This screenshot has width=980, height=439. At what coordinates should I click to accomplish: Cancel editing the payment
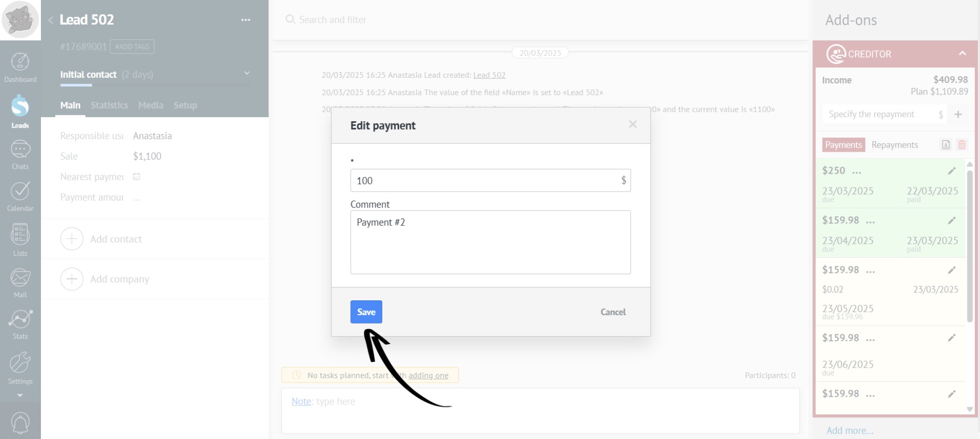612,312
